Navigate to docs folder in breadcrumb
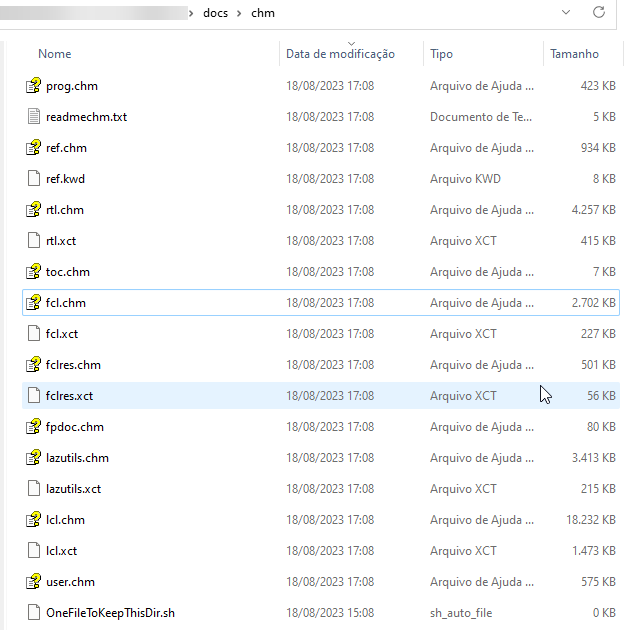The width and height of the screenshot is (628, 630). [216, 13]
